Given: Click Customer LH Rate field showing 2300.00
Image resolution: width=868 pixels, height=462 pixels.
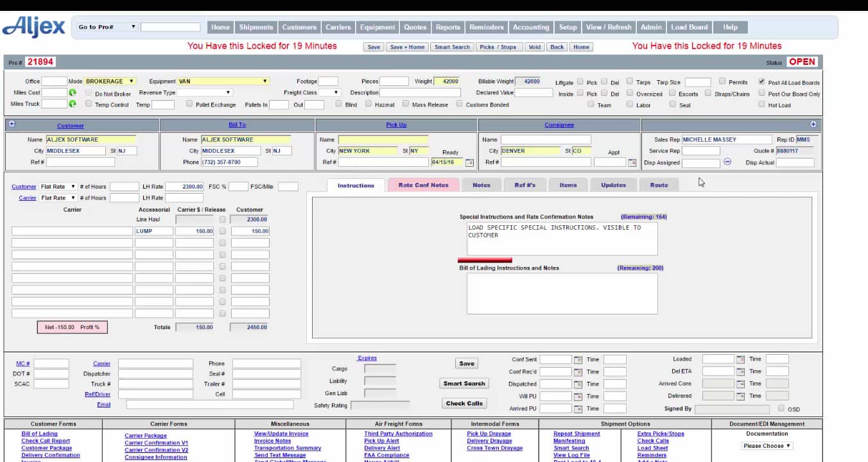Looking at the screenshot, I should pyautogui.click(x=185, y=187).
